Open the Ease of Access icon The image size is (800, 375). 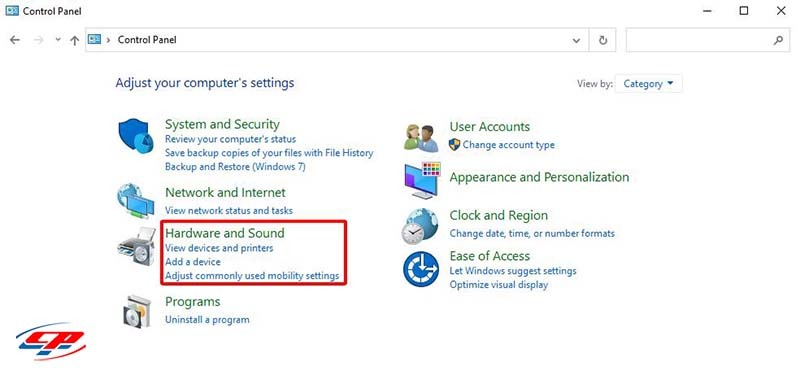click(x=421, y=269)
